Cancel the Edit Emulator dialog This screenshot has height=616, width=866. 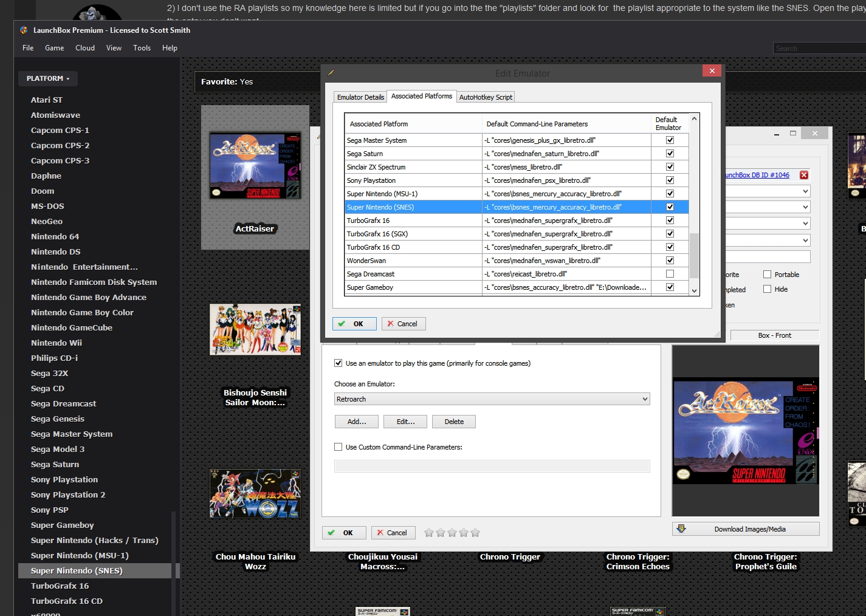tap(404, 324)
